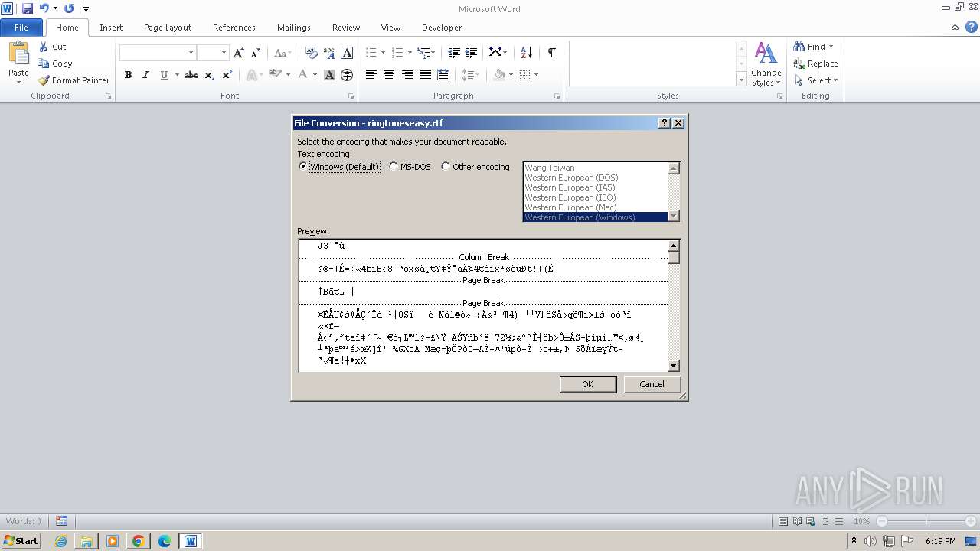
Task: Click Cancel in File Conversion dialog
Action: pyautogui.click(x=652, y=384)
